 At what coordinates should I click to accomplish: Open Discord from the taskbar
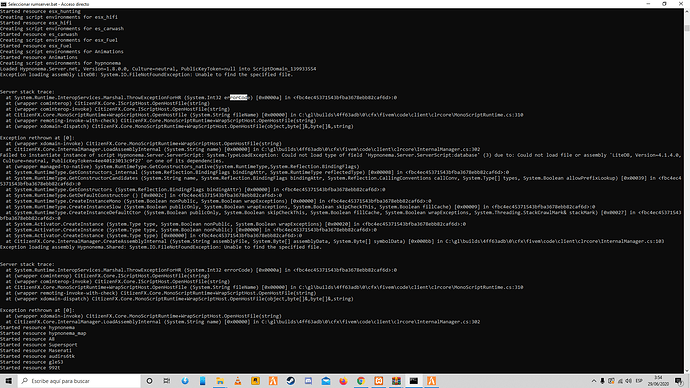(308, 381)
